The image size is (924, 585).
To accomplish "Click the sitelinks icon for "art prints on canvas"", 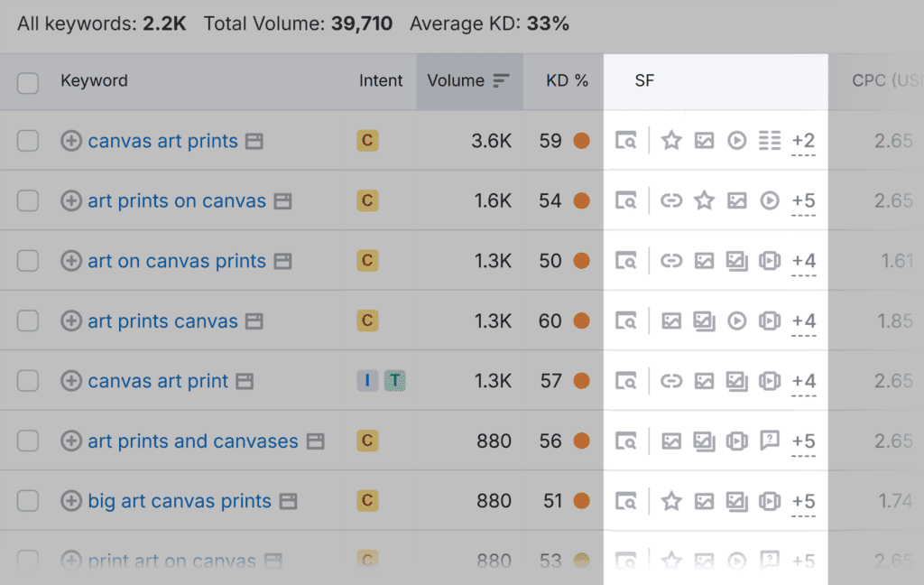I will pyautogui.click(x=671, y=200).
